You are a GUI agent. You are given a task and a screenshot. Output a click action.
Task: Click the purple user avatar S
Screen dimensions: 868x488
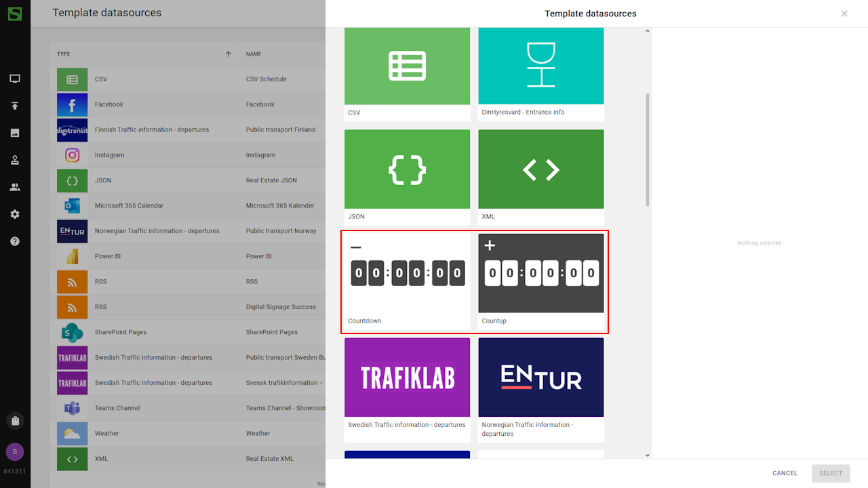tap(15, 451)
